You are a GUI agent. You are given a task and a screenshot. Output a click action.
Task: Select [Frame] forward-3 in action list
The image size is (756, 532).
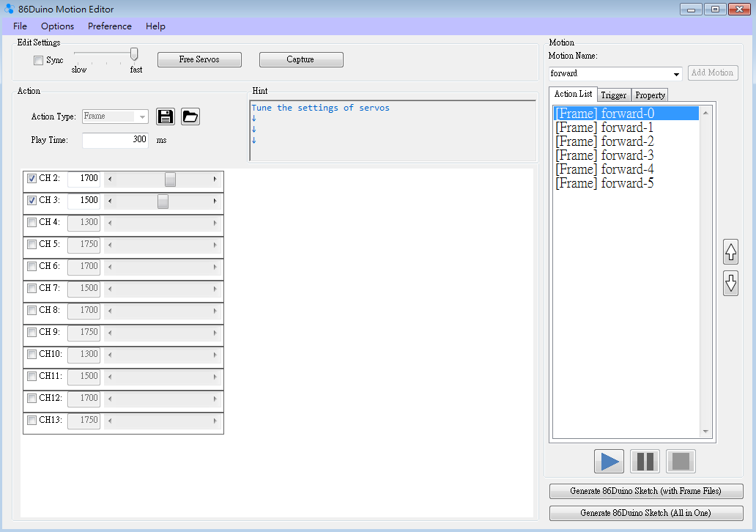tap(626, 155)
